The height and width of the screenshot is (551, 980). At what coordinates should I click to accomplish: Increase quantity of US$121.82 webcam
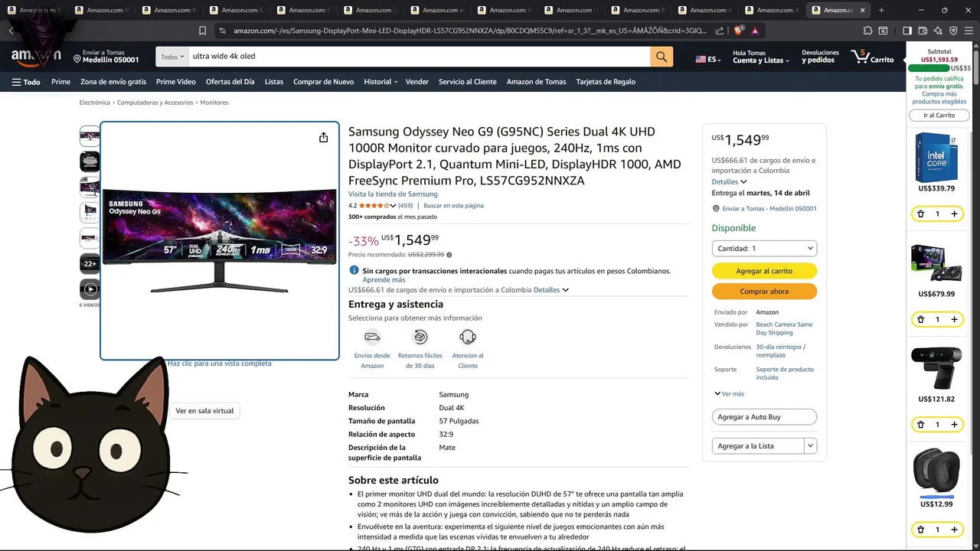pyautogui.click(x=954, y=425)
